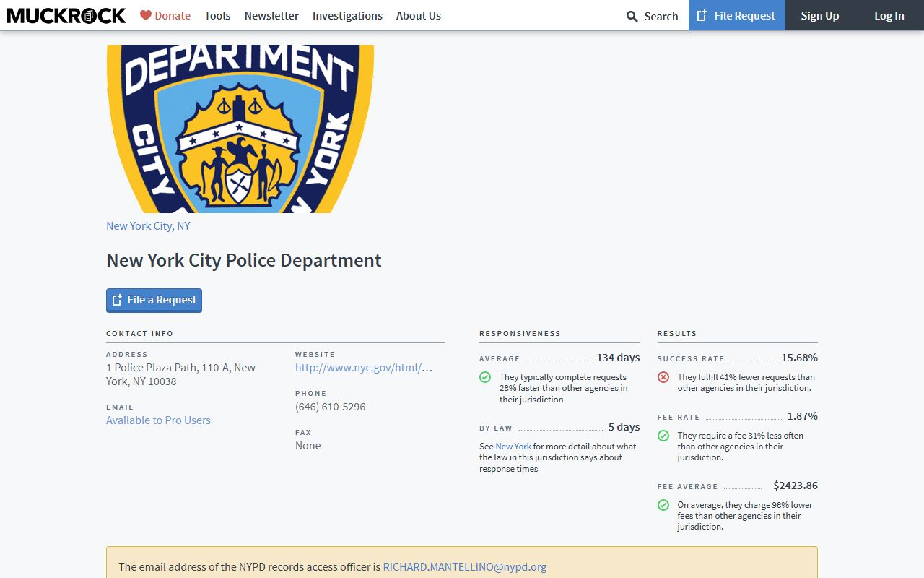Click the New York City Police Department heading
Screen dimensions: 924x578
[244, 260]
